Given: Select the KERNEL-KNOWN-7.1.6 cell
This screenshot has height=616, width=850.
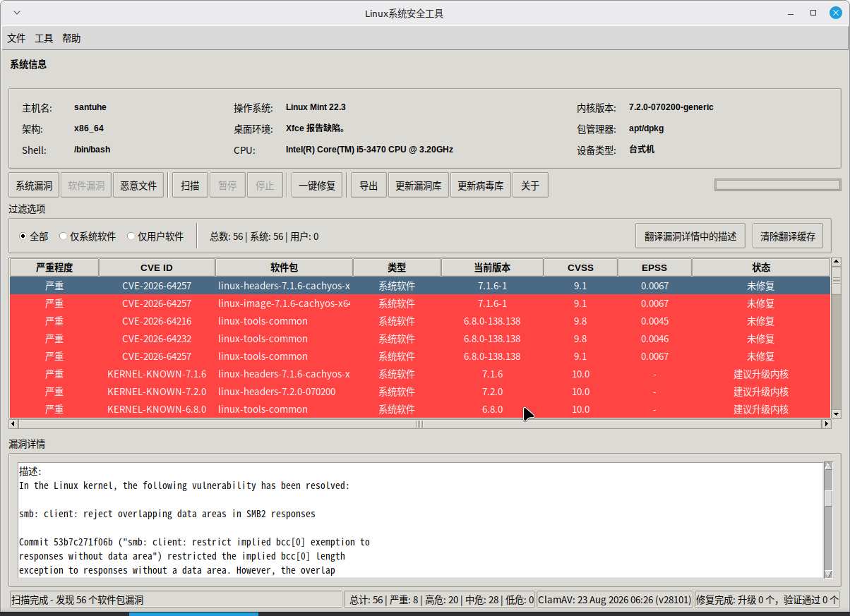Looking at the screenshot, I should coord(157,374).
